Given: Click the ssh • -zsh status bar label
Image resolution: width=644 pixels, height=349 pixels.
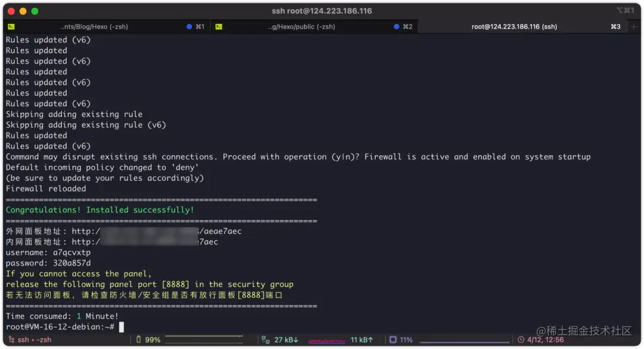Looking at the screenshot, I should (35, 339).
